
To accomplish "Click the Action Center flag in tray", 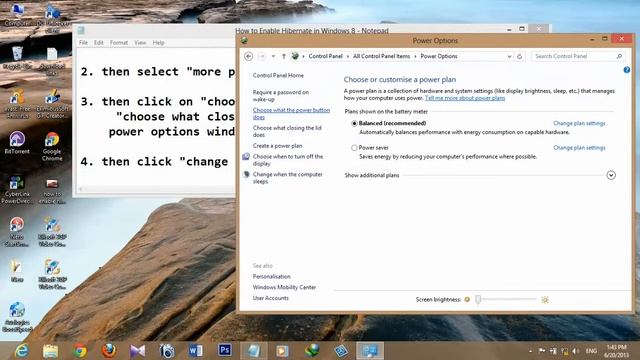I will (542, 351).
